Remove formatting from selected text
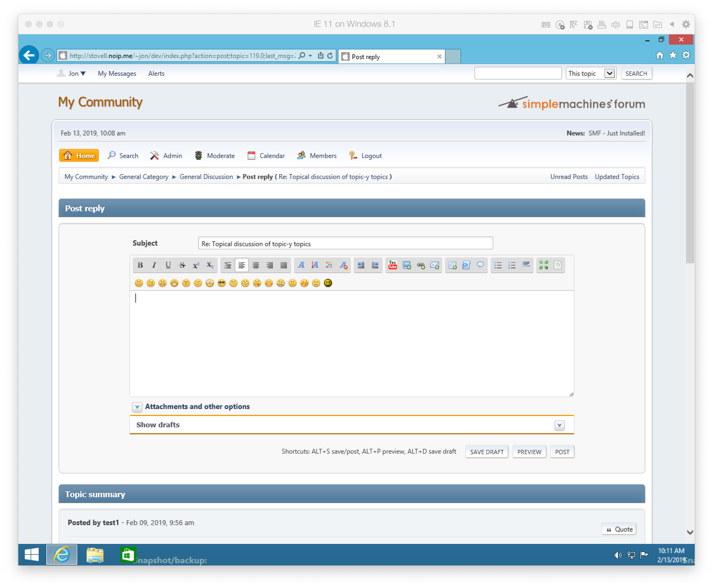This screenshot has width=713, height=588. click(343, 265)
